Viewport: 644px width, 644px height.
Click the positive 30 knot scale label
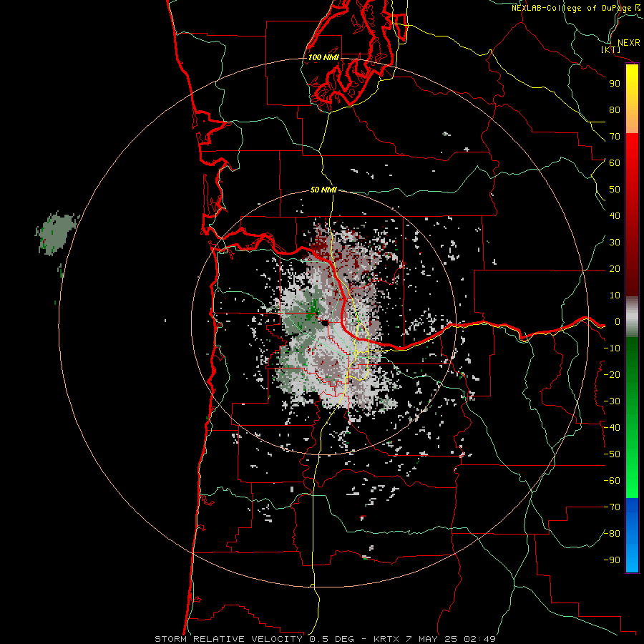[615, 243]
